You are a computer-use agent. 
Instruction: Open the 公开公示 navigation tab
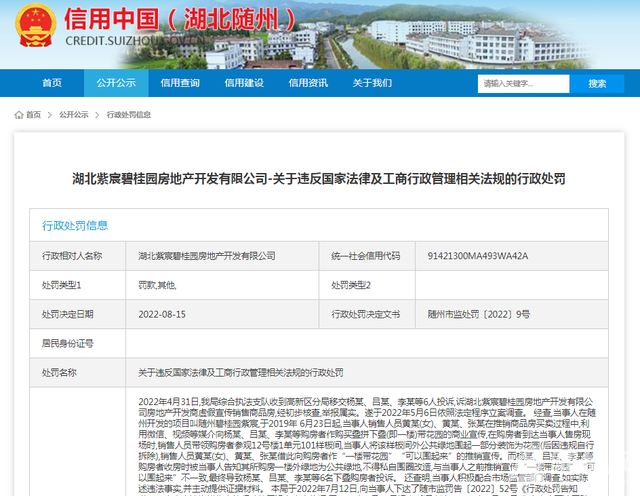tap(116, 83)
